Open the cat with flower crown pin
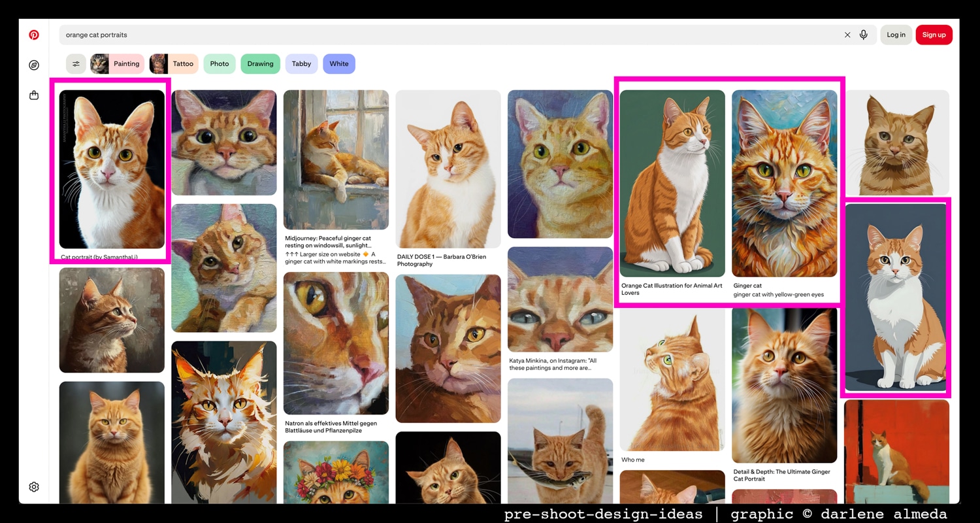Screen dimensions: 980x523 point(336,472)
